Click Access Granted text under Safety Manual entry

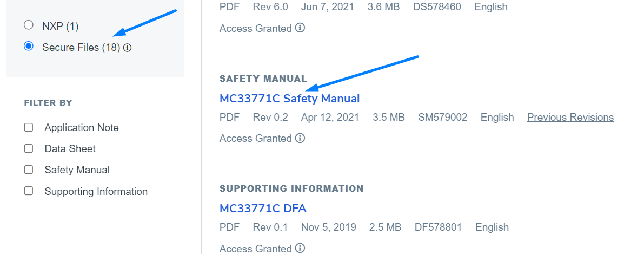pos(255,138)
